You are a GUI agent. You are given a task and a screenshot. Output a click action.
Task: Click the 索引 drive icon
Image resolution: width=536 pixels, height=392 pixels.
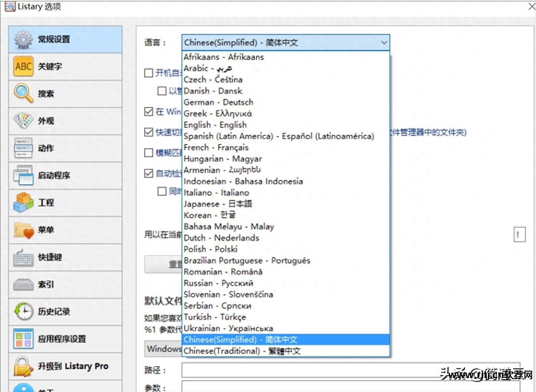(x=23, y=284)
